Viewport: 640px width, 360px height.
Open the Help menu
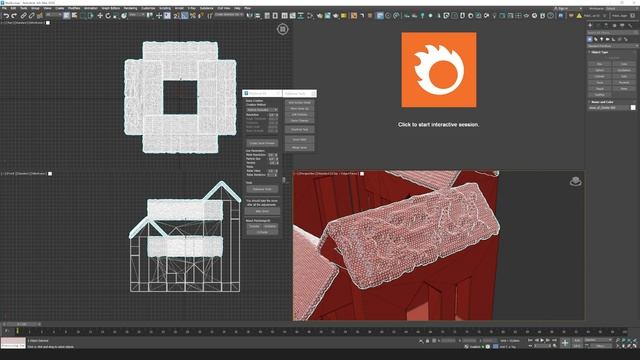click(237, 8)
